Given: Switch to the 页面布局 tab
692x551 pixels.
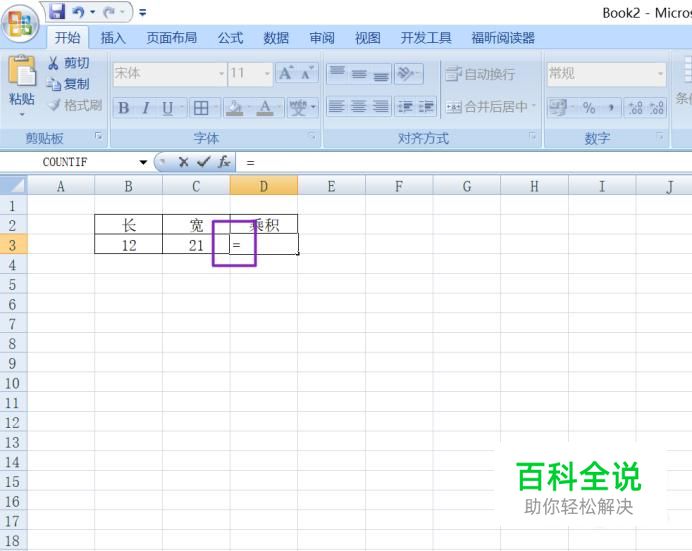Looking at the screenshot, I should click(172, 38).
